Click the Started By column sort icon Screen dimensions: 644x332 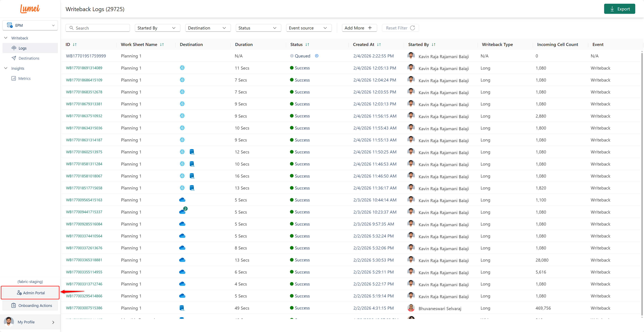point(433,45)
